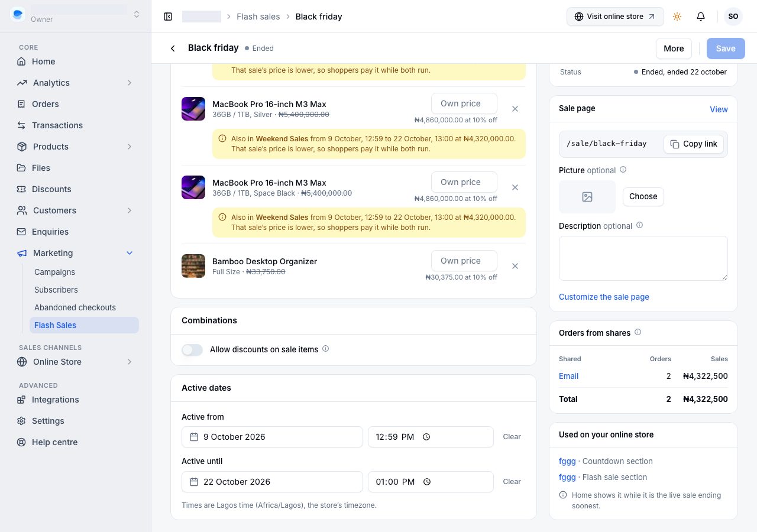Screen dimensions: 757x532
Task: Click the info icon beside Picture optional
Action: tap(623, 170)
